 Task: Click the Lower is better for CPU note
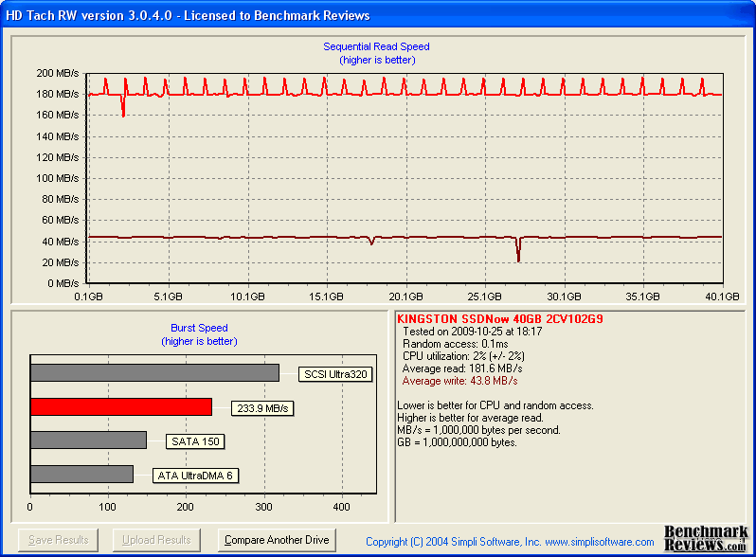tap(495, 405)
